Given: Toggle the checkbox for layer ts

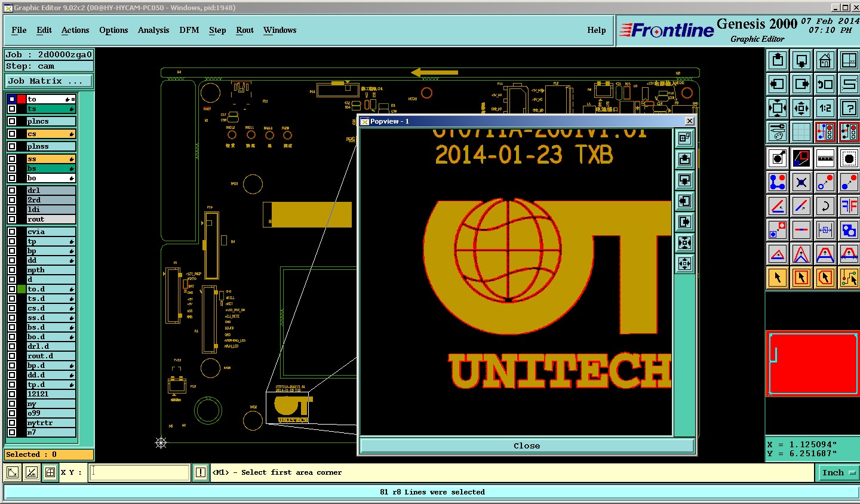Looking at the screenshot, I should [x=12, y=109].
